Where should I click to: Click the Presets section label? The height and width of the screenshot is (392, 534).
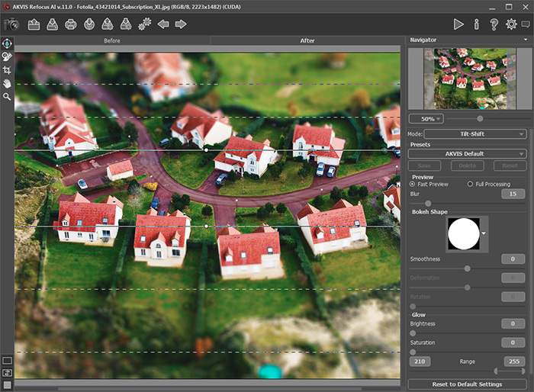pos(420,144)
